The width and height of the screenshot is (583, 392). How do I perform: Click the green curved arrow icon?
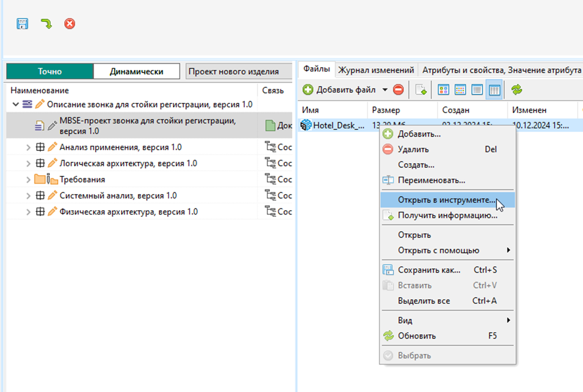pyautogui.click(x=46, y=24)
